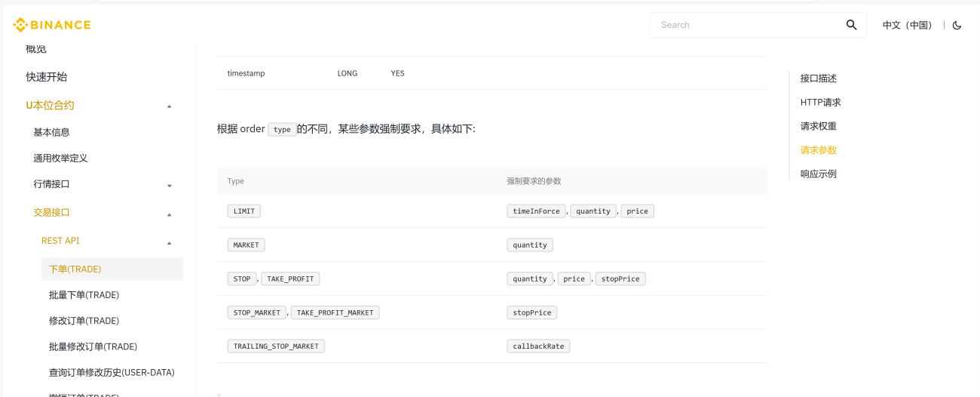The width and height of the screenshot is (980, 397).
Task: Open 快速开始 in the sidebar
Action: click(x=47, y=77)
